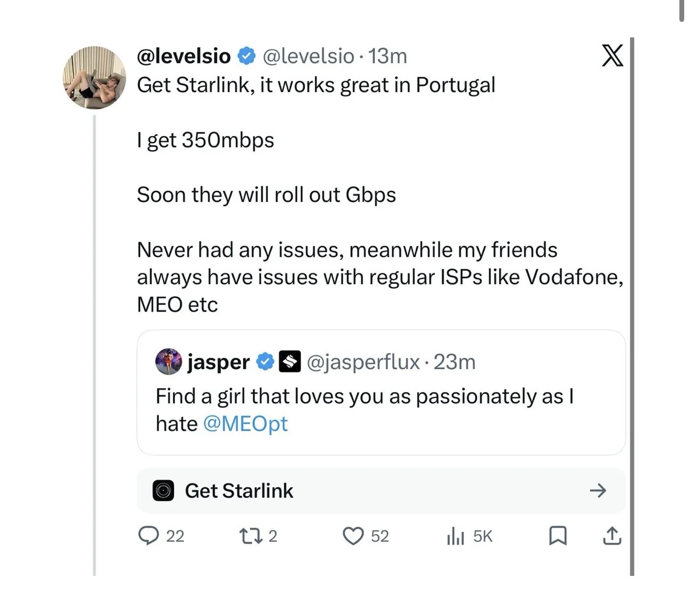Click jasper's black square affiliate badge
This screenshot has width=689, height=616.
[x=290, y=362]
